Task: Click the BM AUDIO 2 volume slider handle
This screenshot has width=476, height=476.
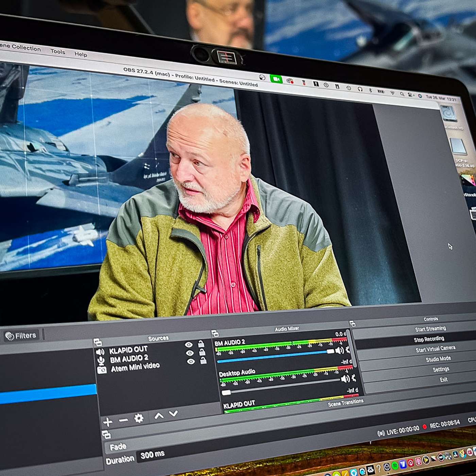Action: click(x=330, y=352)
